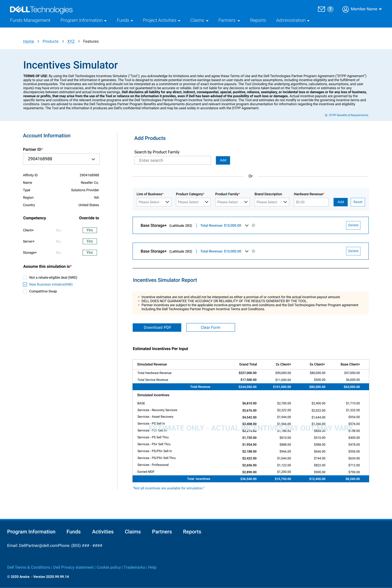Click info icon on second Base Storage+ row
Image resolution: width=392 pixels, height=588 pixels.
(x=253, y=251)
